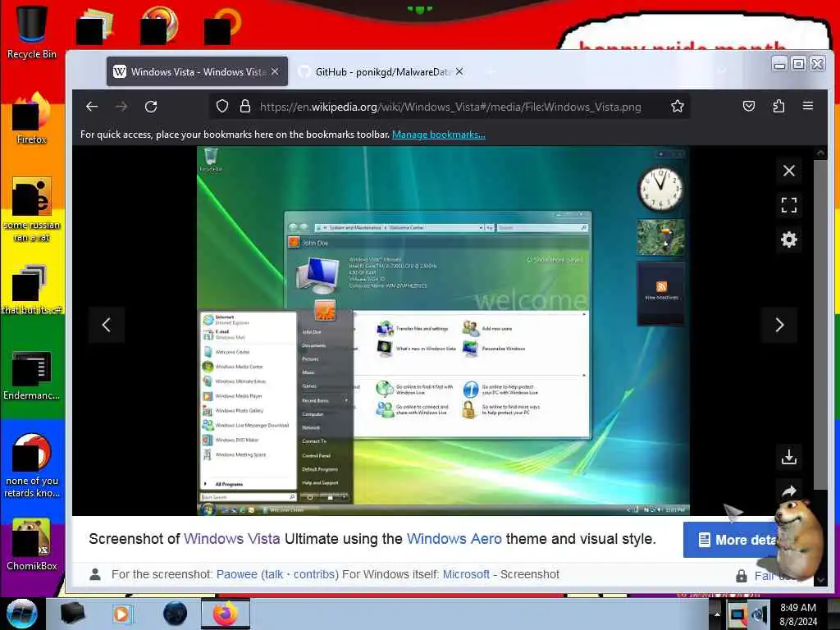Select the Recycle Bin desktop icon
Screen dimensions: 840x630
31,32
